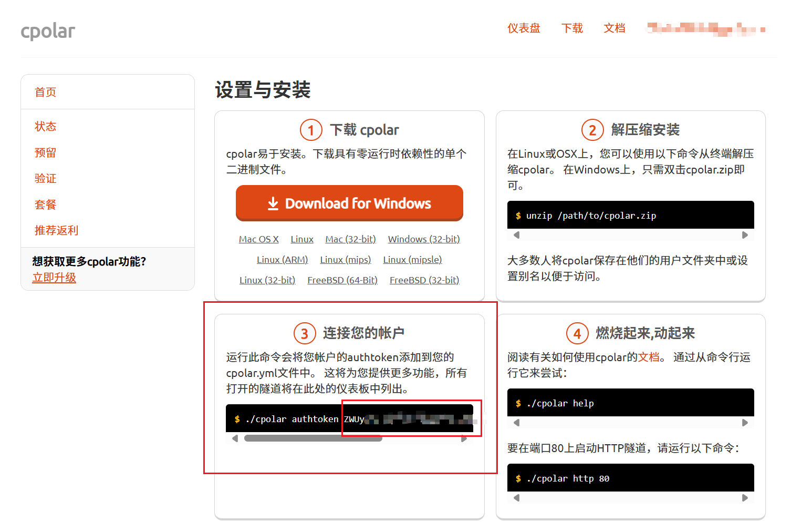Open 预留 in the sidebar
This screenshot has width=812, height=532.
tap(45, 153)
